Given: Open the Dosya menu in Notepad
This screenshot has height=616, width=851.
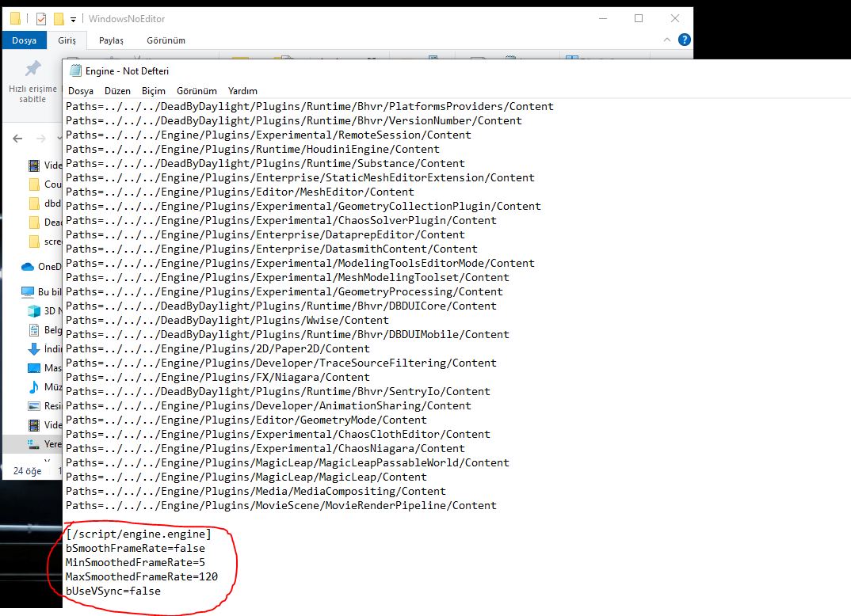Looking at the screenshot, I should click(x=80, y=91).
